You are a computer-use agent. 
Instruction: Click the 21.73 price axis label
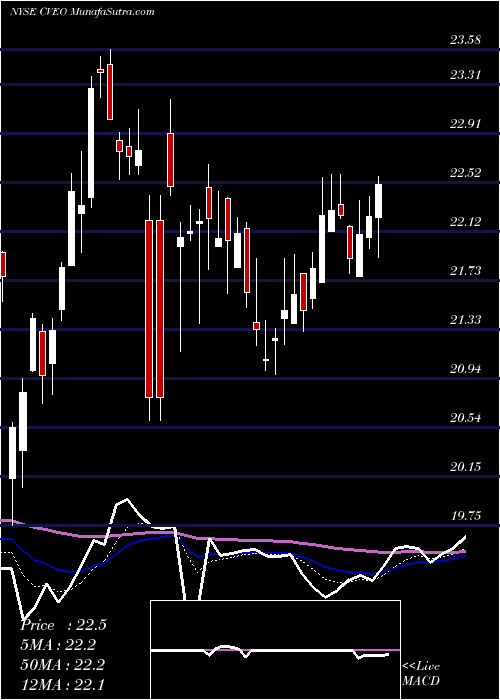tap(465, 271)
